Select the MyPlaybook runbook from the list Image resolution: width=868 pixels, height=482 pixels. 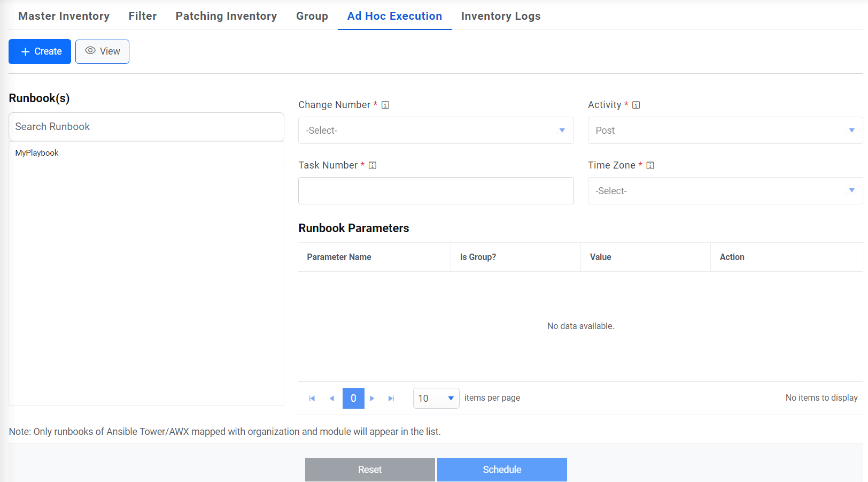click(36, 153)
